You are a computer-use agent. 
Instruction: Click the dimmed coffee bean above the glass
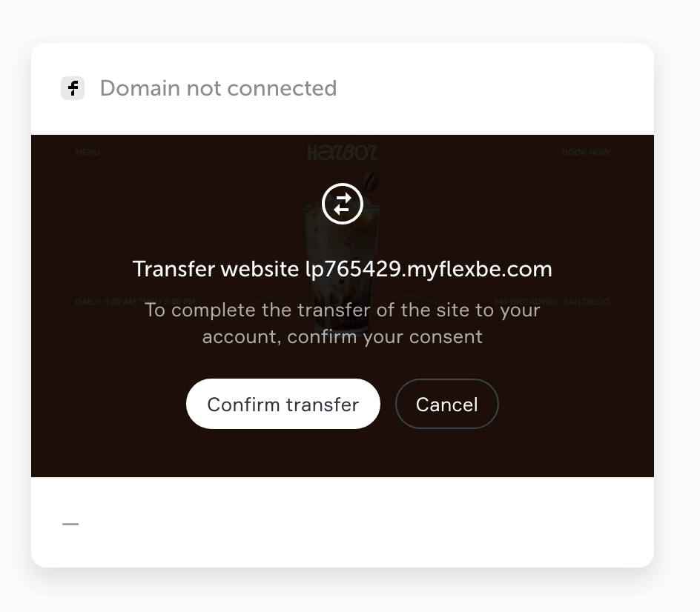click(x=370, y=182)
